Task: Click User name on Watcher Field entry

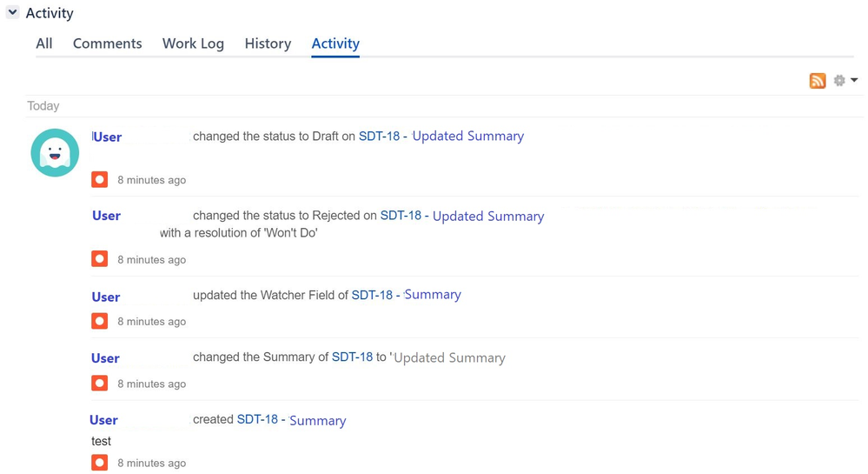Action: (x=106, y=297)
